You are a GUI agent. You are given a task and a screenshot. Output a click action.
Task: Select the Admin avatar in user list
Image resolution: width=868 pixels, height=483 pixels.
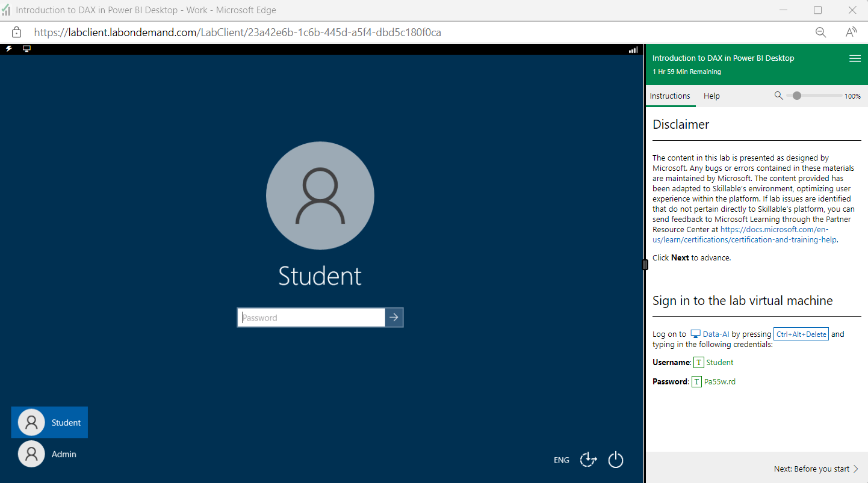click(31, 454)
